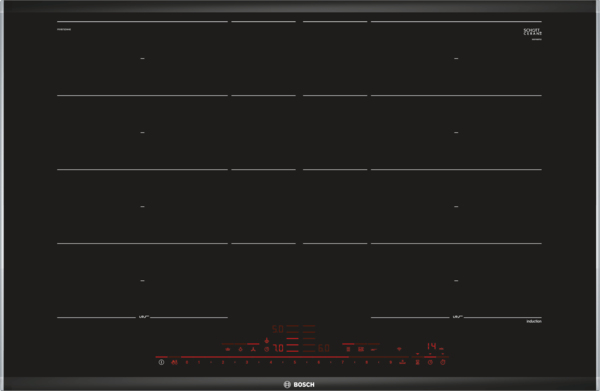Tap the Wi-Fi Home Connect symbol
Viewport: 600px width, 391px height.
click(x=399, y=349)
